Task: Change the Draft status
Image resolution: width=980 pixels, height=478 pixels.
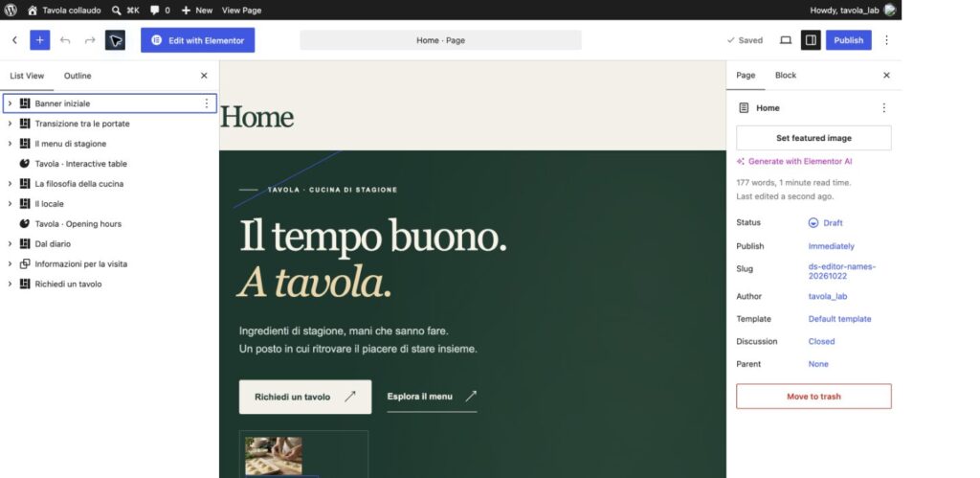Action: tap(826, 223)
